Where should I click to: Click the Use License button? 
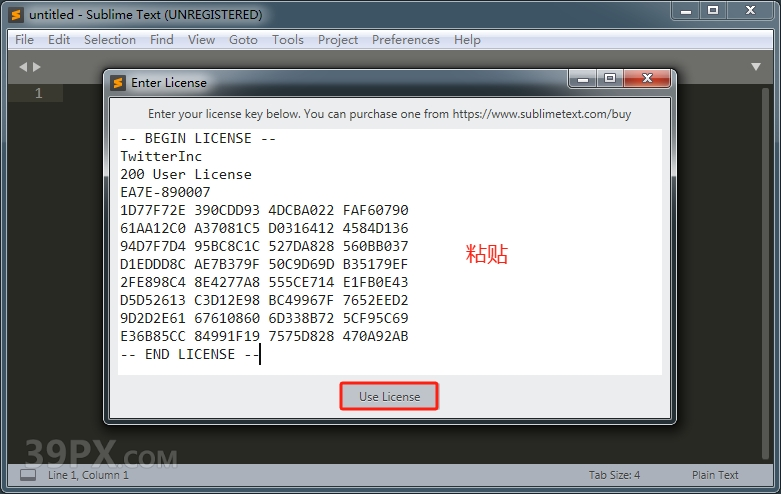click(389, 396)
